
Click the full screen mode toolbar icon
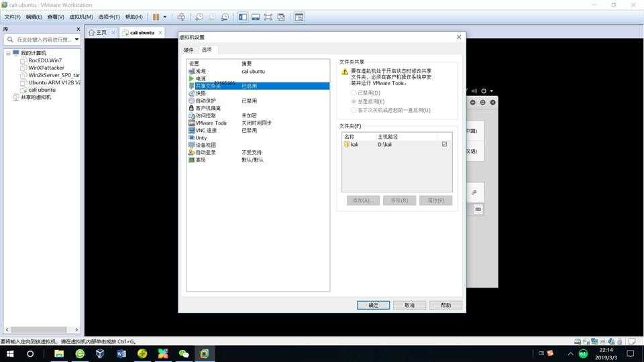point(268,17)
